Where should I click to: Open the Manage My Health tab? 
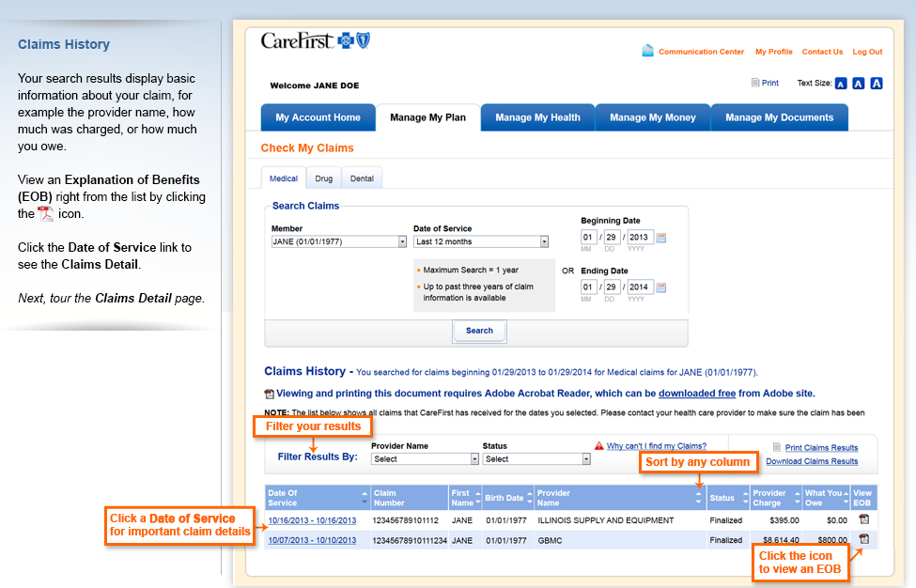pos(537,117)
